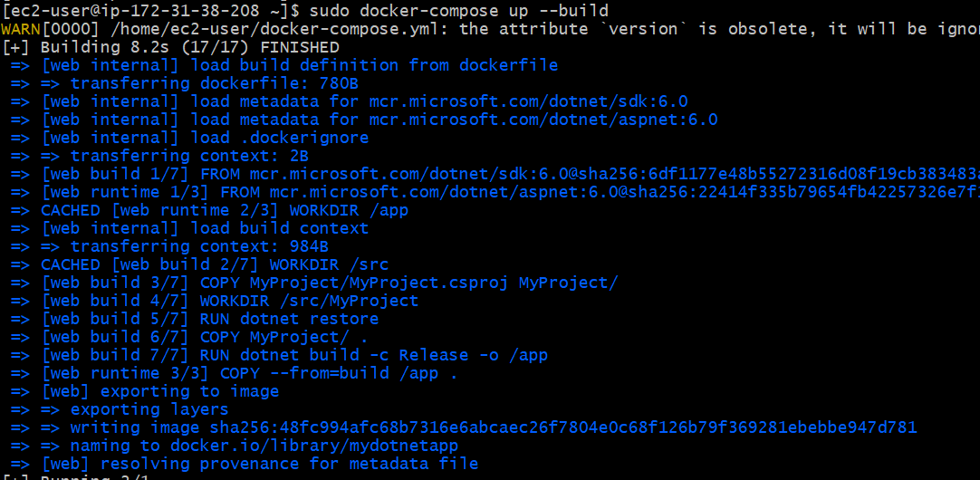The width and height of the screenshot is (980, 480).
Task: Click 'COPY --from=build /app .' step
Action: tap(339, 373)
